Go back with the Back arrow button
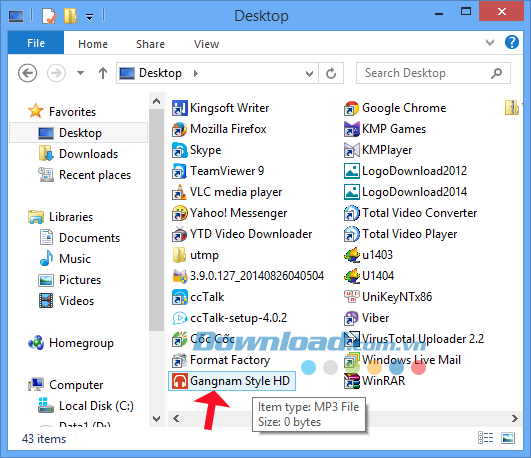Image resolution: width=531 pixels, height=458 pixels. coord(27,73)
